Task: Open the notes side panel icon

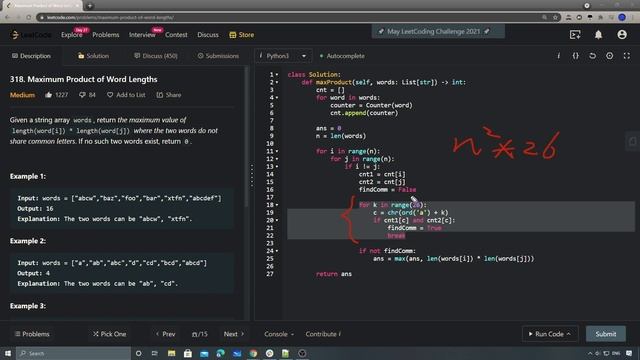Action: pos(632,141)
